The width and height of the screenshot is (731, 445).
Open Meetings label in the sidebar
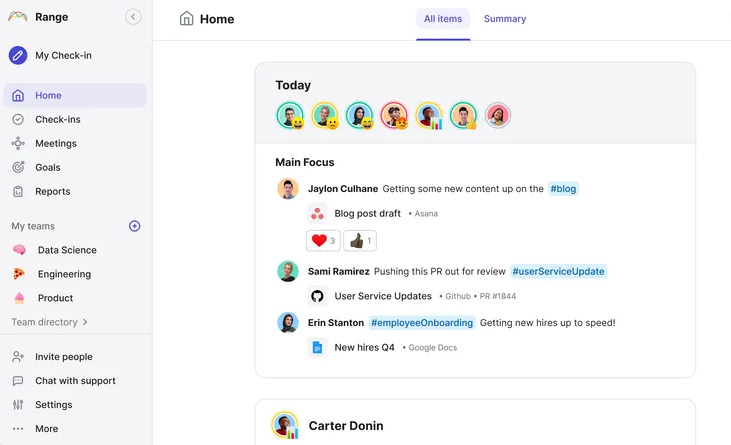(x=56, y=144)
